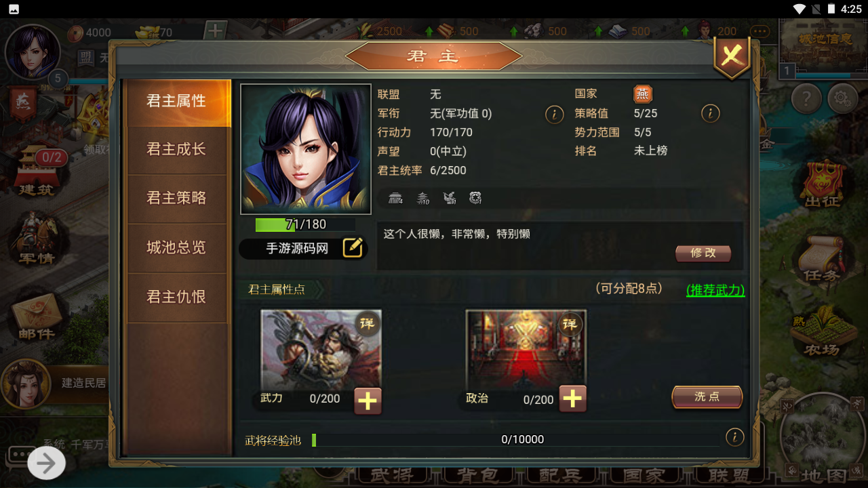Open info icon next to 军衔 row

click(x=554, y=114)
